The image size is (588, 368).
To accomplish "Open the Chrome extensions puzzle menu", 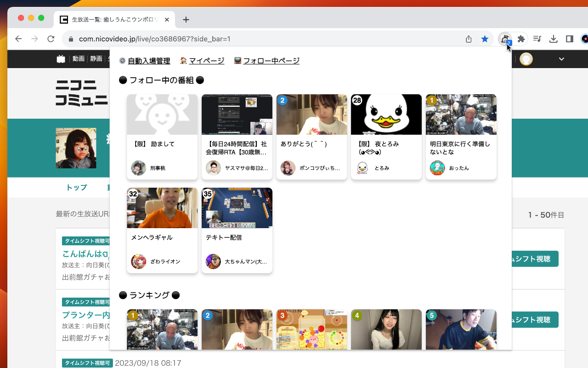I will pos(521,39).
